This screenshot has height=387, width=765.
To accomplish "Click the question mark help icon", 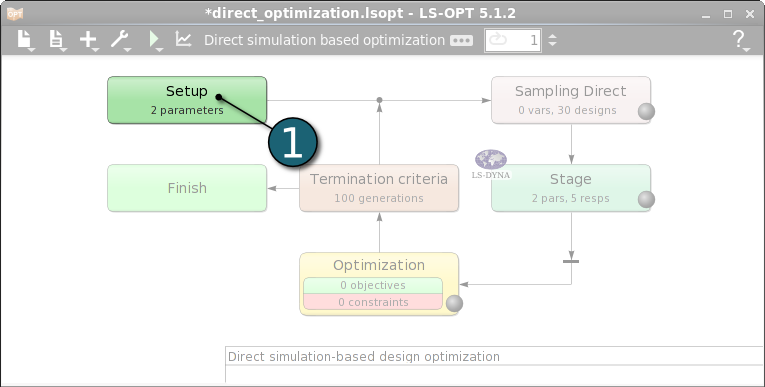I will pos(739,39).
